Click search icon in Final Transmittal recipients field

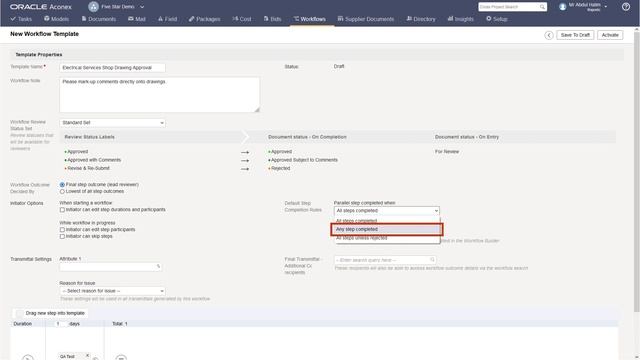click(x=432, y=260)
